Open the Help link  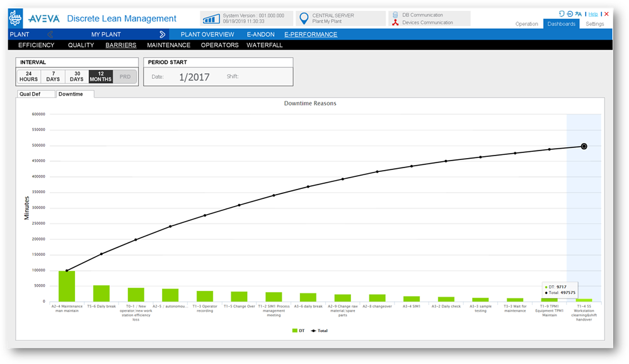click(x=593, y=14)
